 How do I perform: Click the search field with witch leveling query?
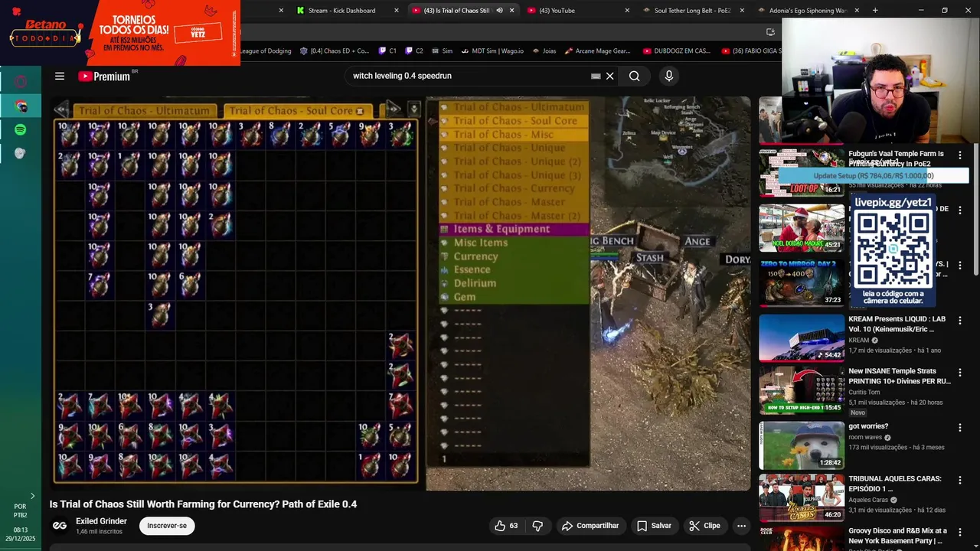click(467, 76)
